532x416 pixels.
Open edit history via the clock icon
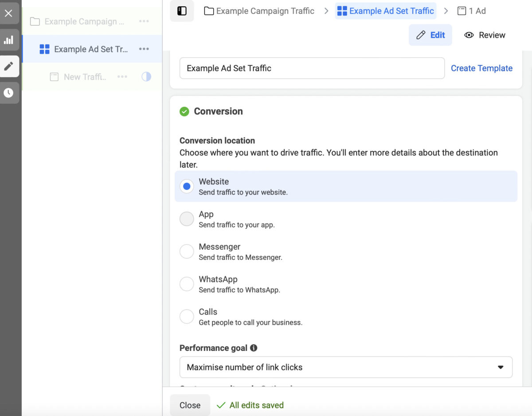(9, 93)
